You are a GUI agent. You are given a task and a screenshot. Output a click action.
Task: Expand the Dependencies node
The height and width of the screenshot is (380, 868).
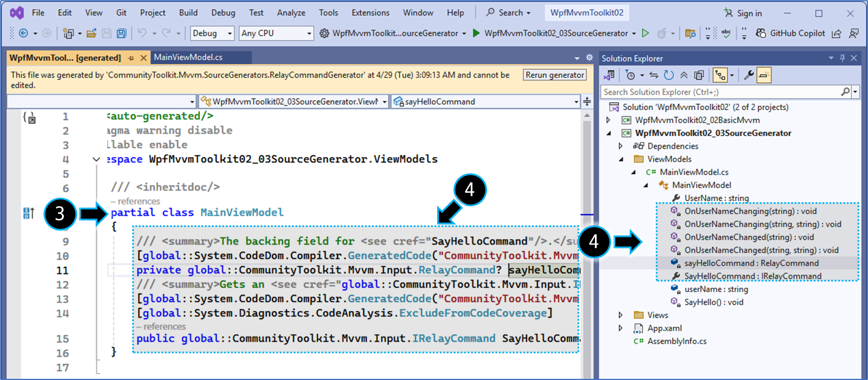click(x=620, y=146)
